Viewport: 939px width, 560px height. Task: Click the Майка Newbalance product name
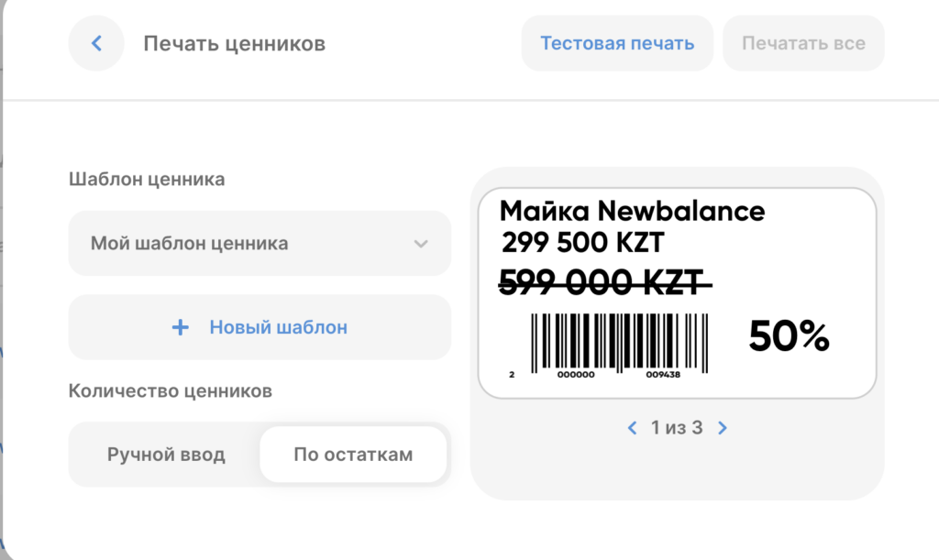coord(632,211)
